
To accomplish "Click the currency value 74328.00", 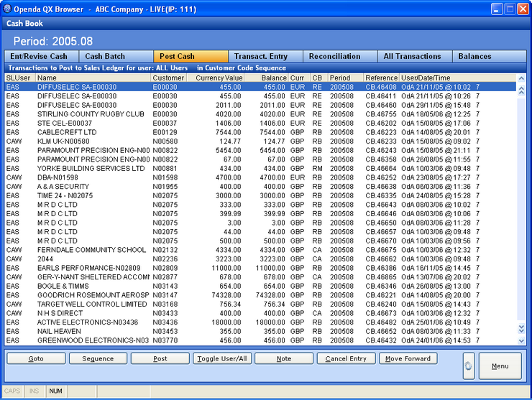I will 226,295.
